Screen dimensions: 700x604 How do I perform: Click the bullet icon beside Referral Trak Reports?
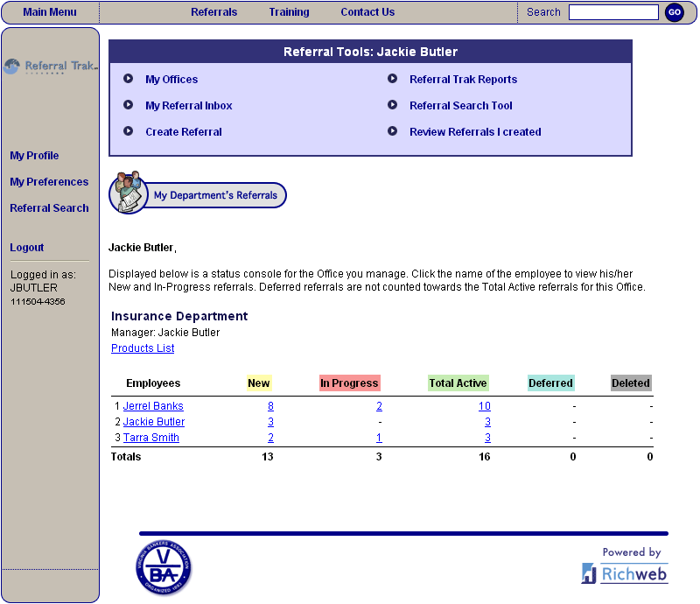(x=392, y=79)
